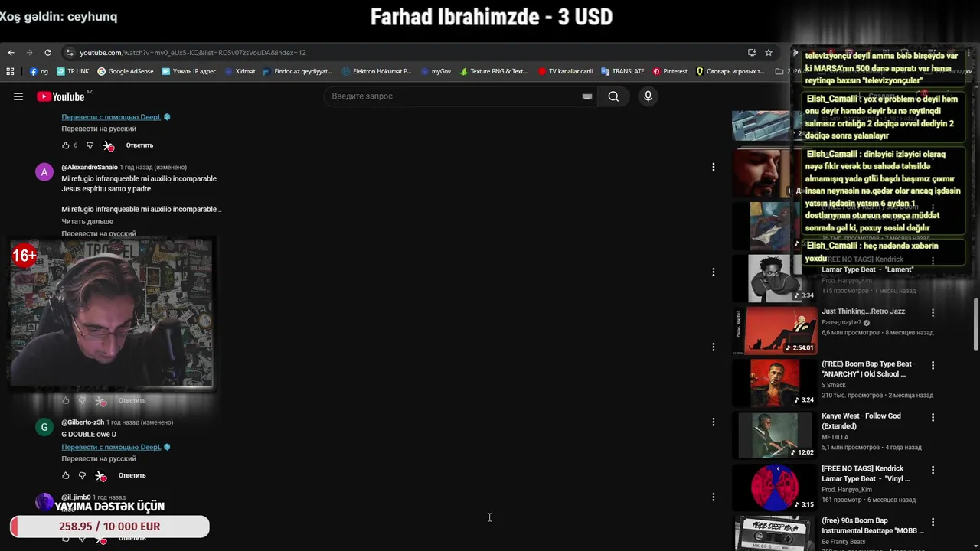Open options menu for @il_jimb0's comment
Screen dimensions: 980x551
click(713, 497)
